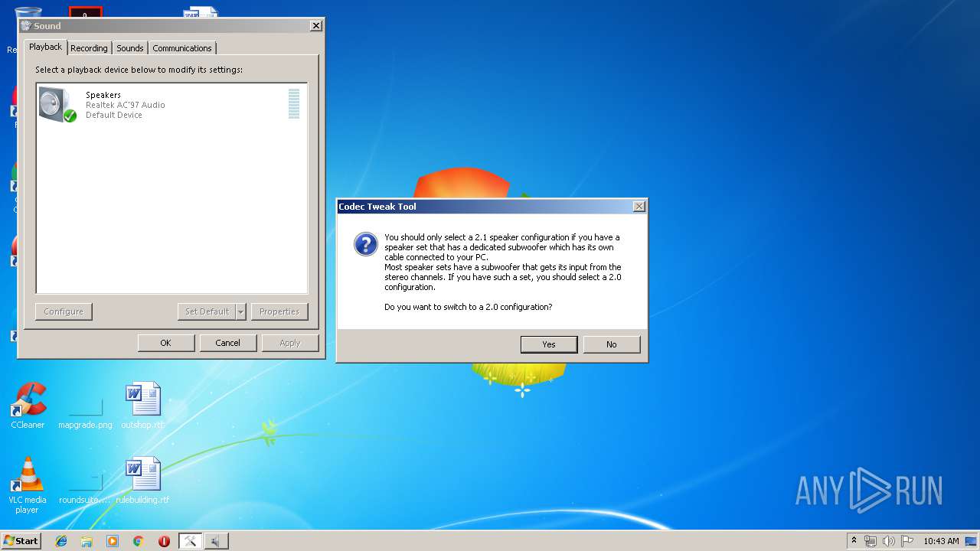Expand the Set Default dropdown arrow
Image resolution: width=980 pixels, height=551 pixels.
(x=240, y=311)
